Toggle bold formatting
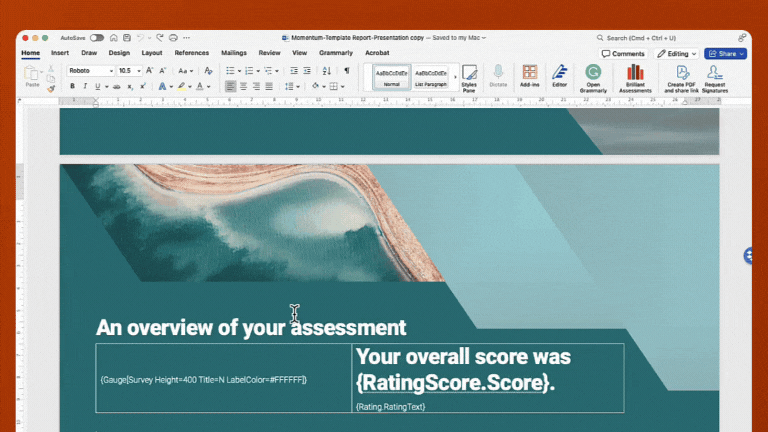 pyautogui.click(x=72, y=86)
